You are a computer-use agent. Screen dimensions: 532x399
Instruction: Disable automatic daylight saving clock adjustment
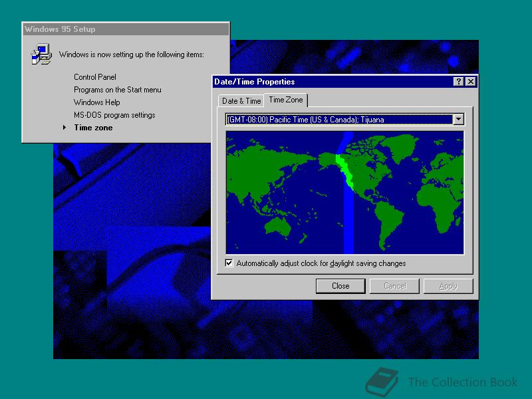tap(228, 263)
